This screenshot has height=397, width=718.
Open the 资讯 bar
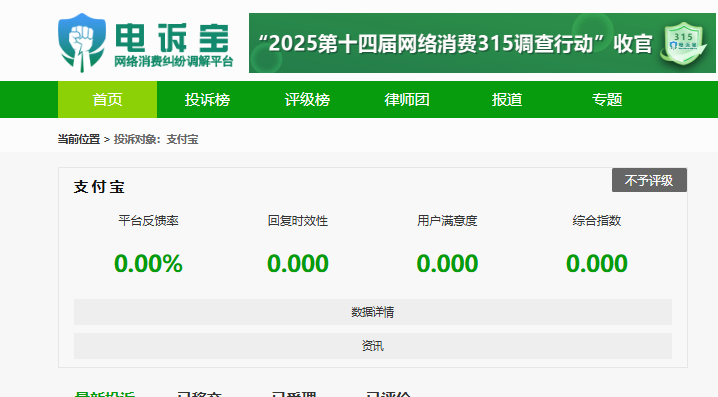click(x=373, y=346)
